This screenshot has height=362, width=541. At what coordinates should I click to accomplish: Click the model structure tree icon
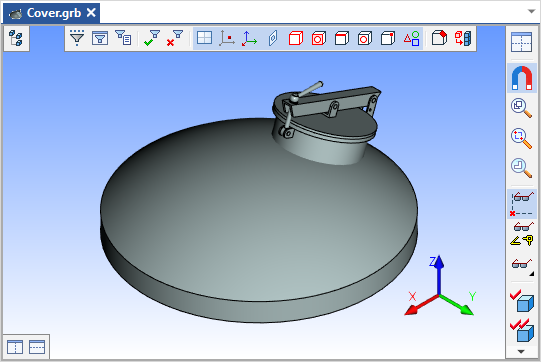click(16, 38)
